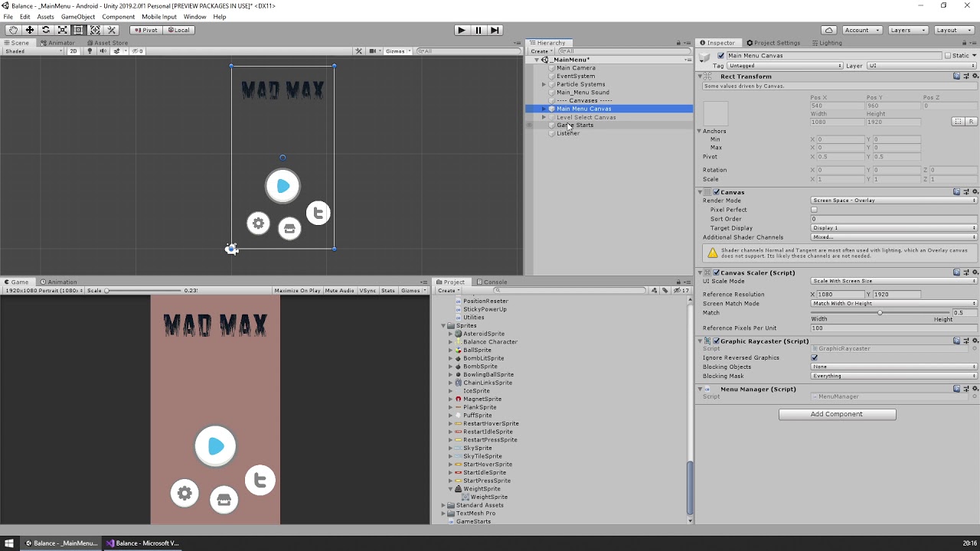The image size is (980, 551).
Task: Select the Scale tool
Action: pyautogui.click(x=63, y=30)
